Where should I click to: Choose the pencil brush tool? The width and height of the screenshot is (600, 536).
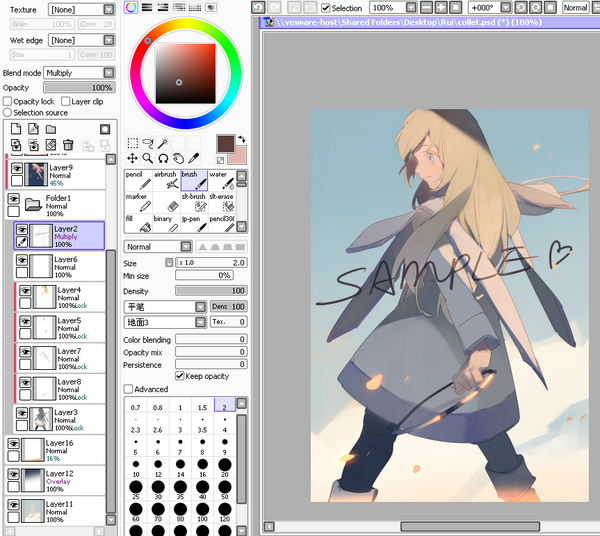pyautogui.click(x=139, y=180)
